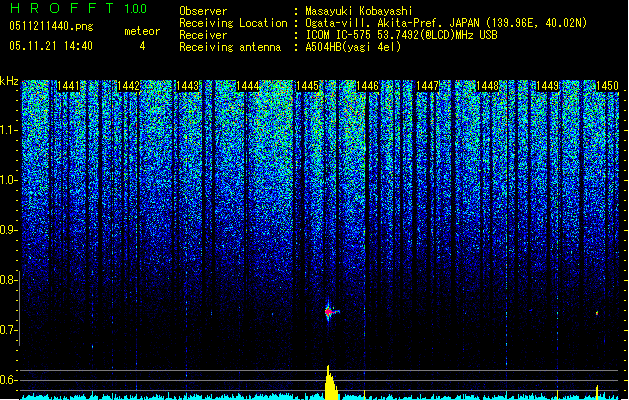The height and width of the screenshot is (400, 629).
Task: Click the short yellow spike below 1450
Action: 597,392
